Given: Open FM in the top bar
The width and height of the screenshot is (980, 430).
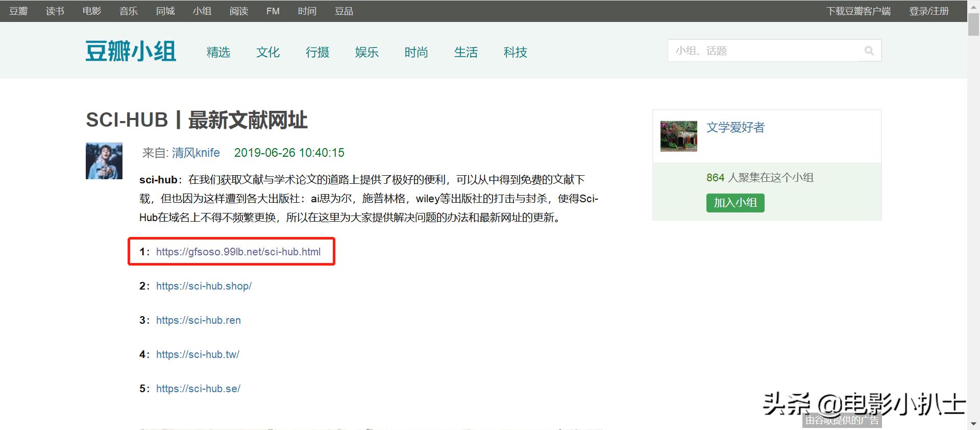Looking at the screenshot, I should pos(273,11).
